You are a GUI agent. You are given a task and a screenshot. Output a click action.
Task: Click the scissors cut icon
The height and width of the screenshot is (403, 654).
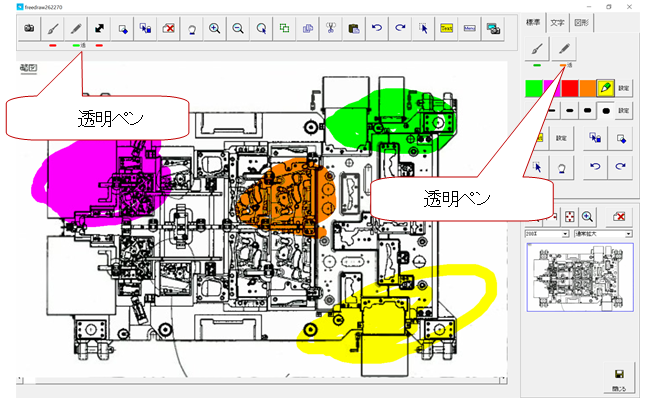329,29
